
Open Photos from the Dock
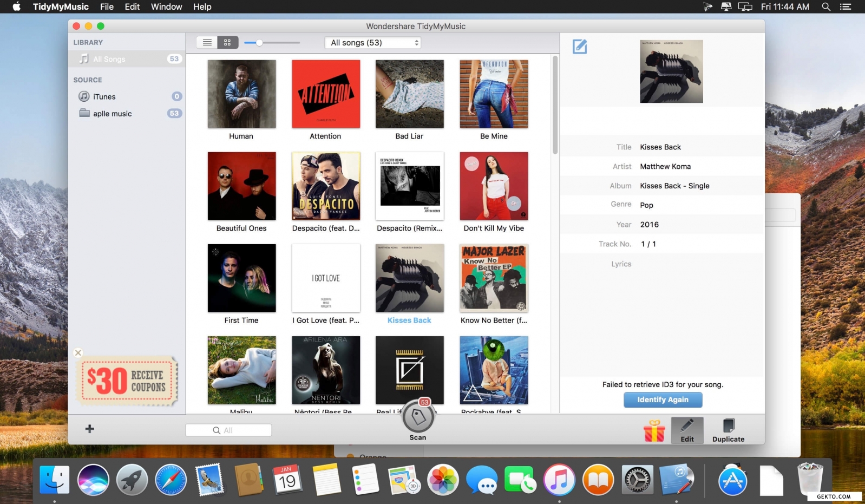coord(443,480)
